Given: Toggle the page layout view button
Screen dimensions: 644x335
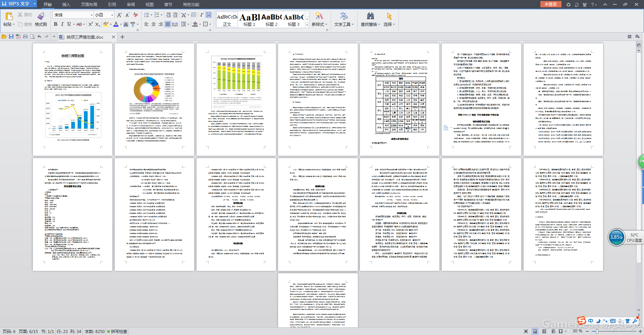Looking at the screenshot, I should tap(535, 331).
